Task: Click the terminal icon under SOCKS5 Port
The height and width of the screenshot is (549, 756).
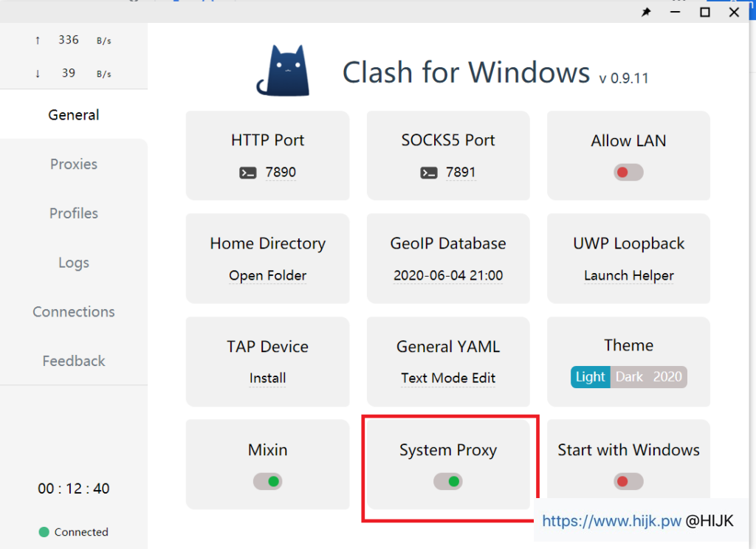Action: pyautogui.click(x=429, y=173)
